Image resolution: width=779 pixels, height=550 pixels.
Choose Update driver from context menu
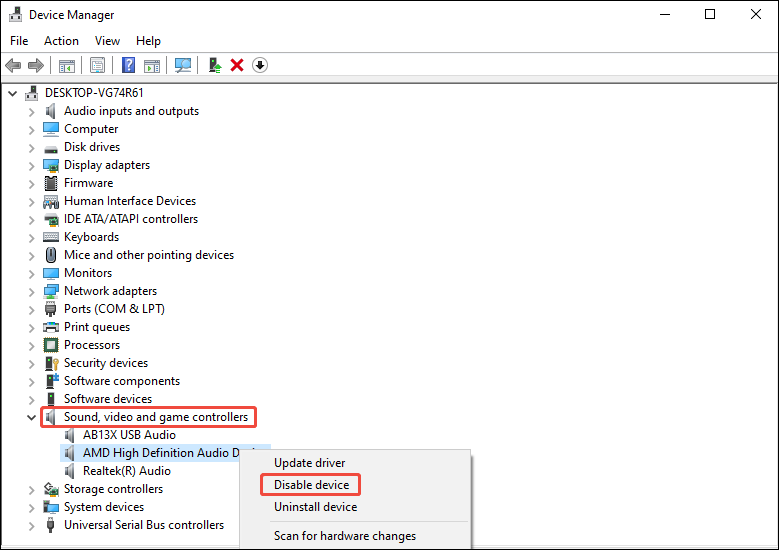[x=310, y=463]
